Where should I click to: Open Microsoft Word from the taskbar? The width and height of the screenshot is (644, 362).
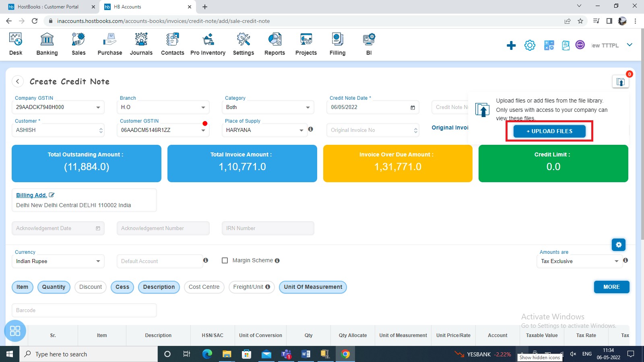click(x=306, y=354)
